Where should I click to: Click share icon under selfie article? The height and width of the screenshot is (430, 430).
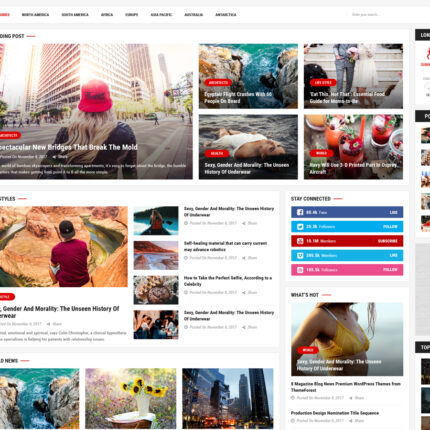tap(244, 293)
